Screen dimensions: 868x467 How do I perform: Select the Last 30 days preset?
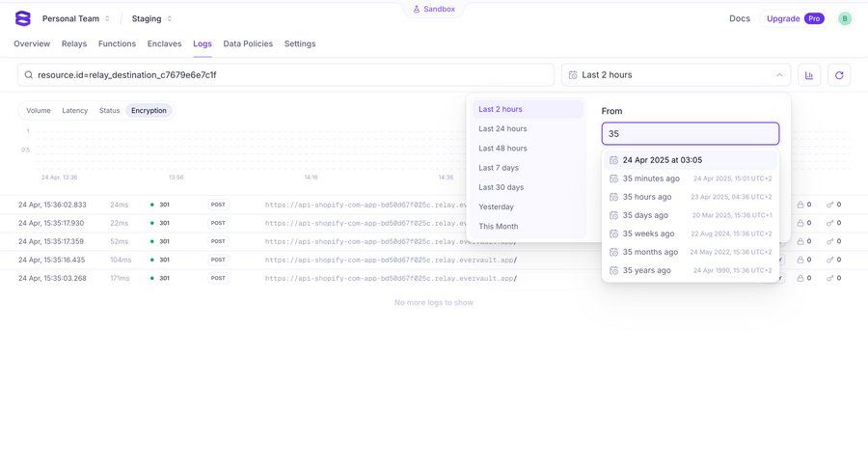pyautogui.click(x=528, y=187)
